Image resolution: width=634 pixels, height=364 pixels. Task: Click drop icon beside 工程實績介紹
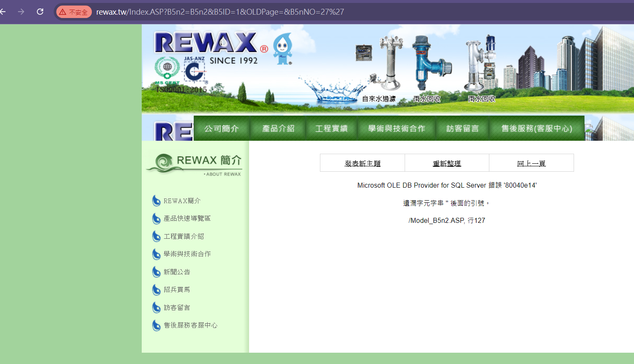pyautogui.click(x=156, y=236)
